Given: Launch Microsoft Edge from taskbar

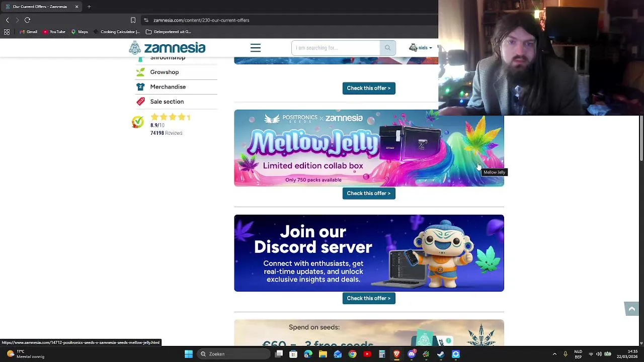Looking at the screenshot, I should click(308, 354).
